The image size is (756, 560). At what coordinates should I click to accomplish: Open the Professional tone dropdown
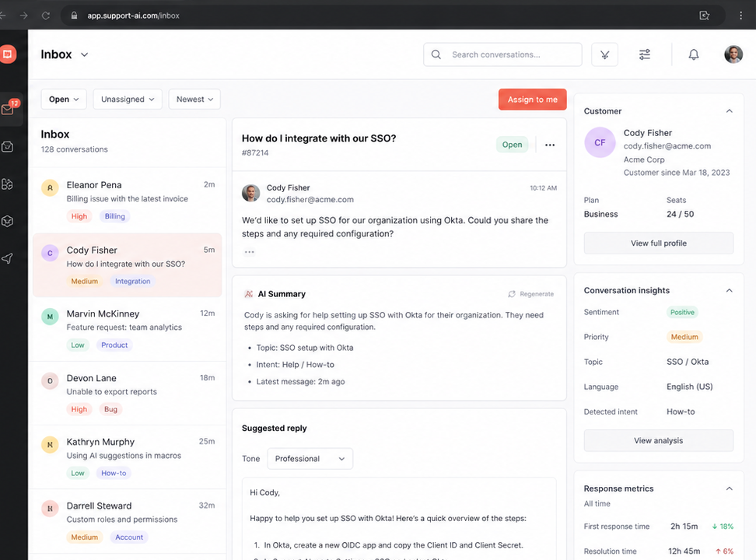coord(310,459)
